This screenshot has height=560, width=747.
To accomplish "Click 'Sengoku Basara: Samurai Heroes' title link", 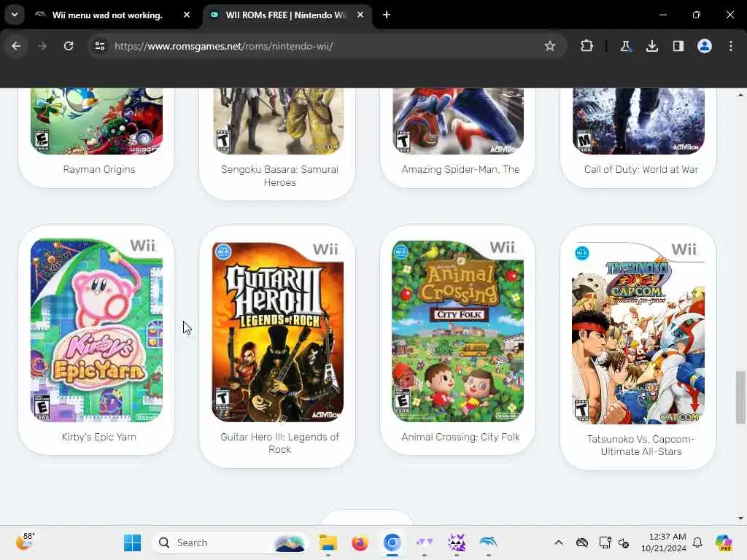I will (279, 176).
